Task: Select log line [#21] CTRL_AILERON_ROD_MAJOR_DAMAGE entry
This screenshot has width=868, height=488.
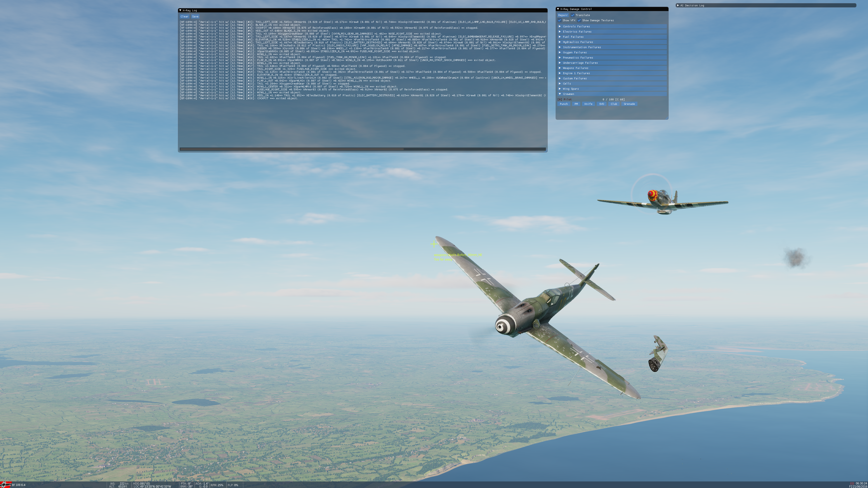Action: [363, 78]
